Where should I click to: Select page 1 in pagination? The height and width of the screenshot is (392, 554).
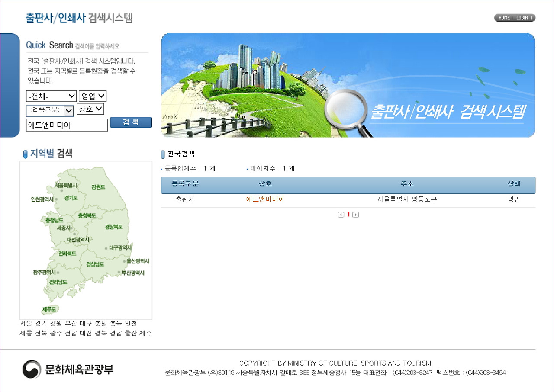[x=348, y=214]
